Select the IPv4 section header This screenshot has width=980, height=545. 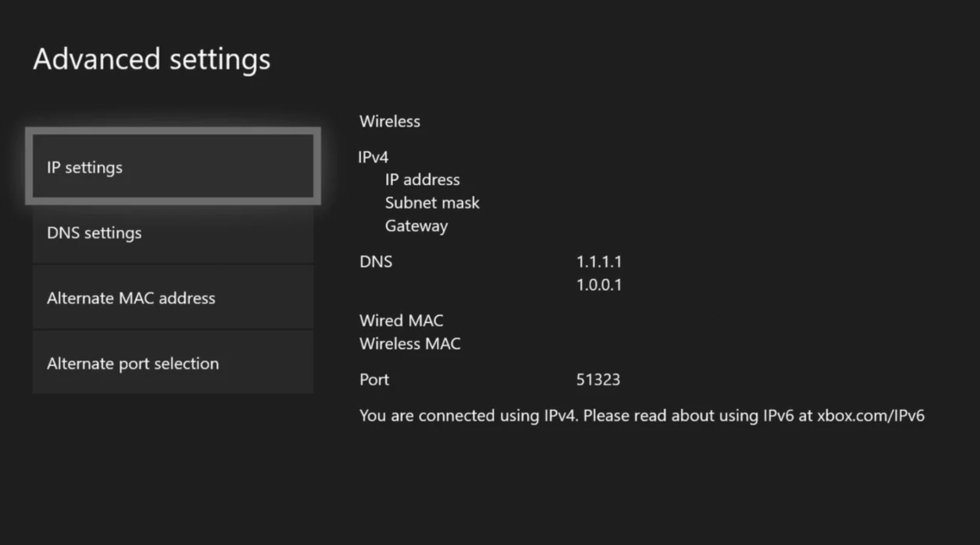[372, 157]
